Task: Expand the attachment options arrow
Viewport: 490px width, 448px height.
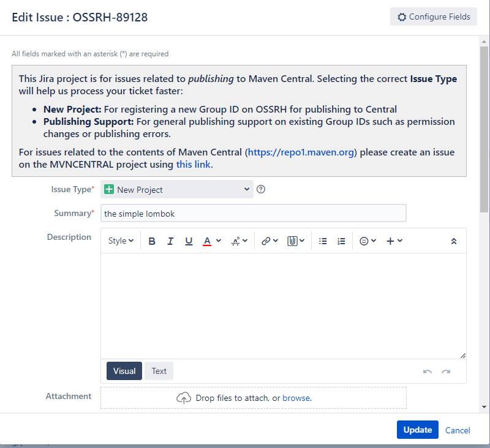Action: pyautogui.click(x=302, y=241)
